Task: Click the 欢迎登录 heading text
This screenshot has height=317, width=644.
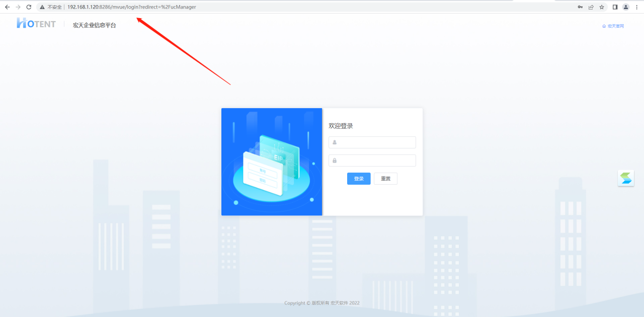Action: point(341,126)
